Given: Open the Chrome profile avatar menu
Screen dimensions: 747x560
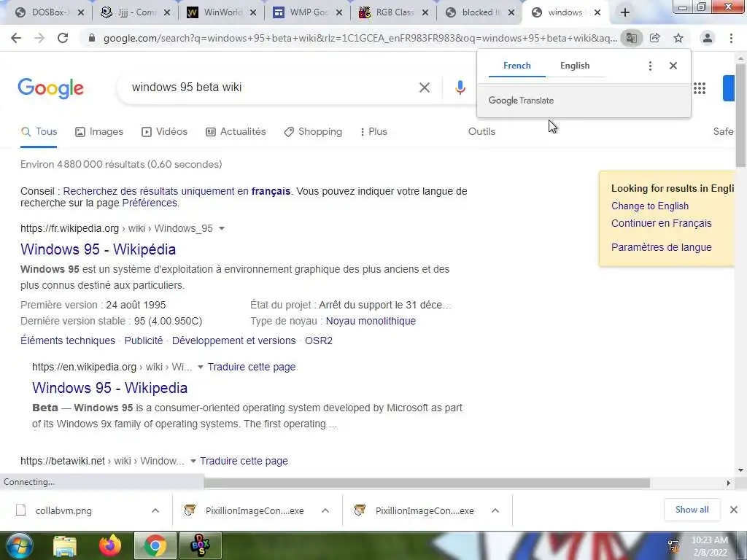Looking at the screenshot, I should coord(708,38).
